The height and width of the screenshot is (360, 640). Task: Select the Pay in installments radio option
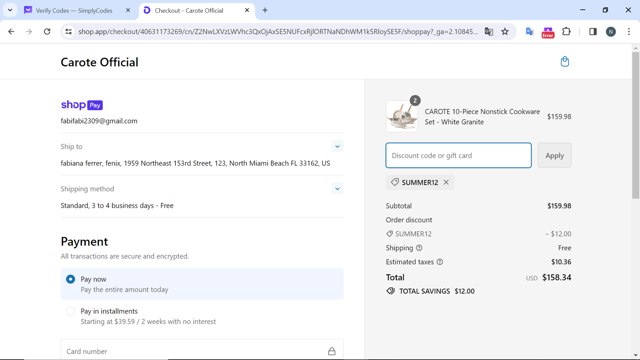pos(71,311)
